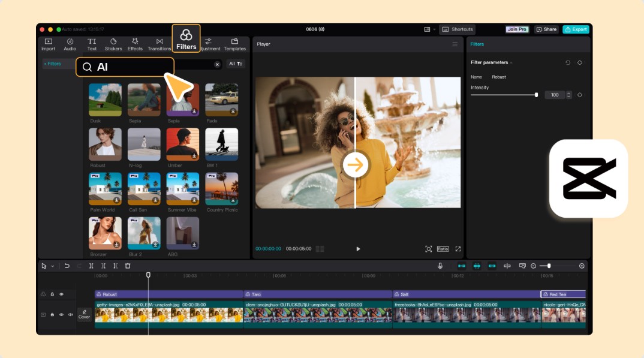This screenshot has width=644, height=358.
Task: Switch to the Text tab
Action: point(92,44)
